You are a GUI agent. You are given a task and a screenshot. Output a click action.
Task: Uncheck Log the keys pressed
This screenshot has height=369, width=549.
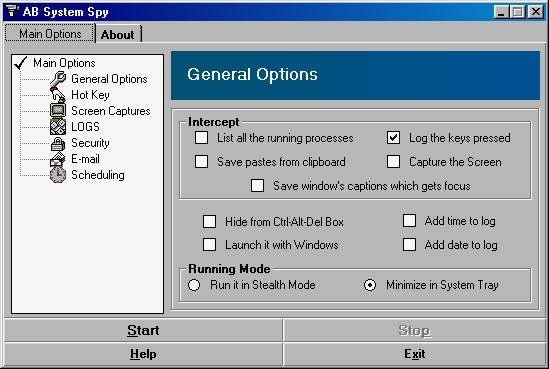pos(393,138)
